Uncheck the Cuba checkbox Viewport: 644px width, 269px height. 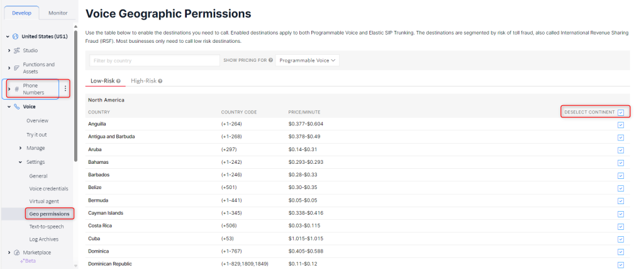pos(621,239)
